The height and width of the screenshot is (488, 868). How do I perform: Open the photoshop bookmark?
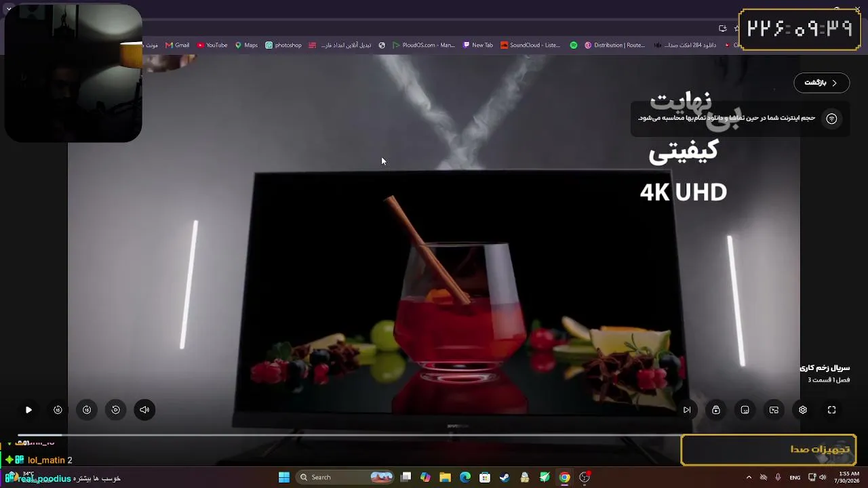click(x=283, y=45)
